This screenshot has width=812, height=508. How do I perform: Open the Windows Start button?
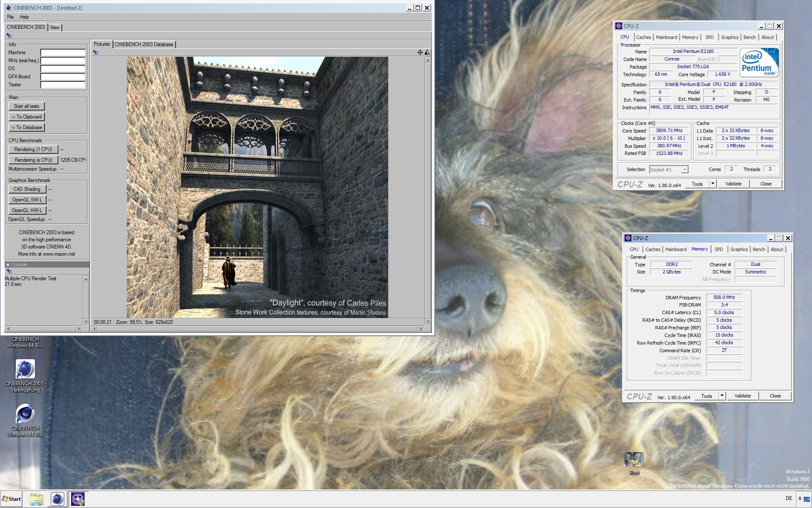11,499
